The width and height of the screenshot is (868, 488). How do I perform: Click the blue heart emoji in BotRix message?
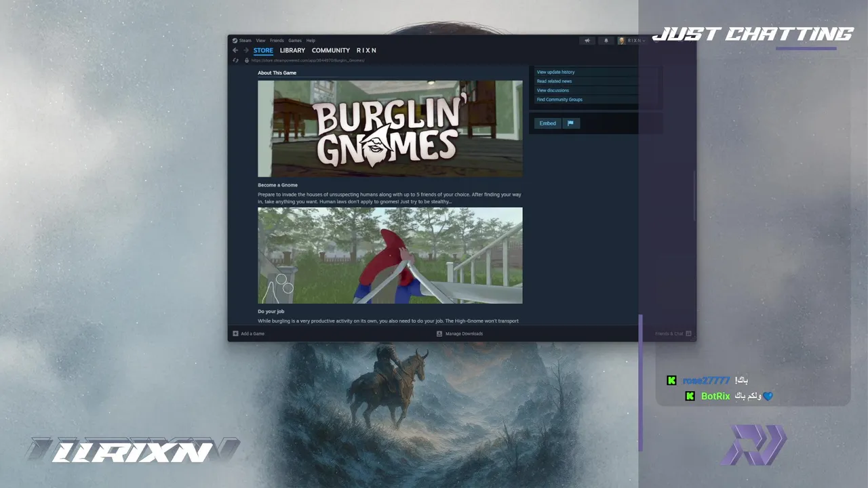click(768, 396)
